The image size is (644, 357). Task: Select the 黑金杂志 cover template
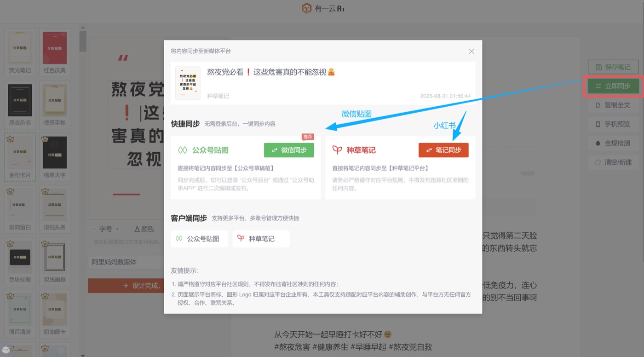tap(20, 105)
